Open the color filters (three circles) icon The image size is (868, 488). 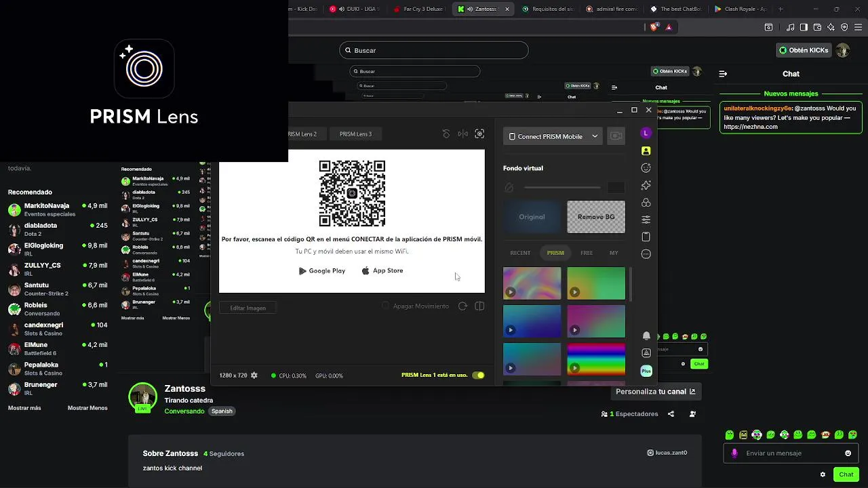coord(646,203)
